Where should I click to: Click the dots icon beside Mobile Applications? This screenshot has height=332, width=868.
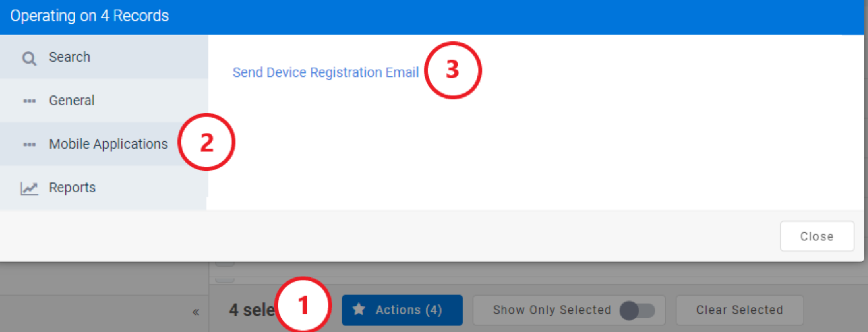29,144
